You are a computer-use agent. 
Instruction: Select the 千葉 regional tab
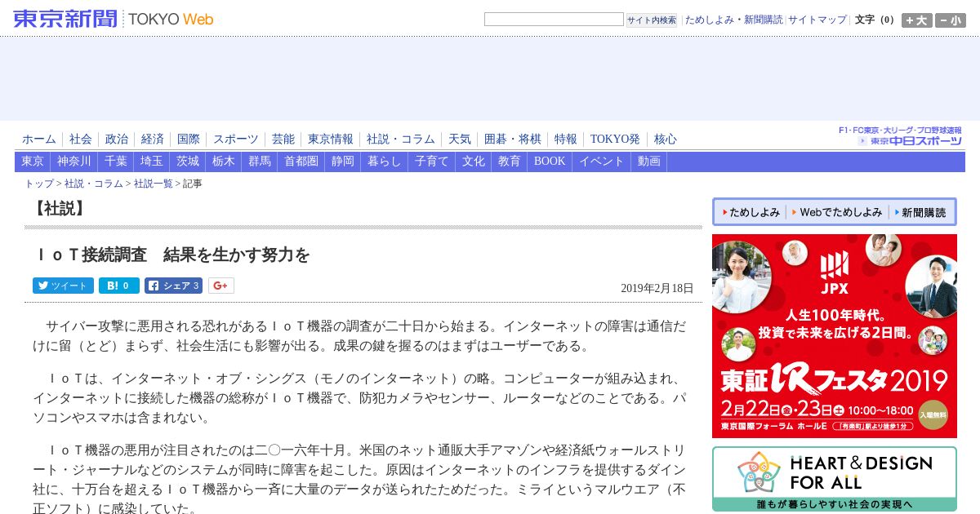pos(116,162)
